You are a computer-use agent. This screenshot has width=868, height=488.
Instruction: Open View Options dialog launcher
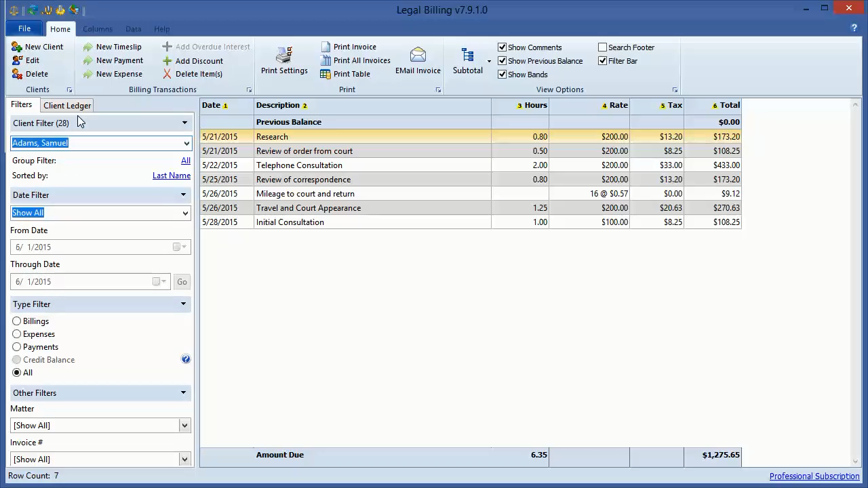[x=675, y=90]
